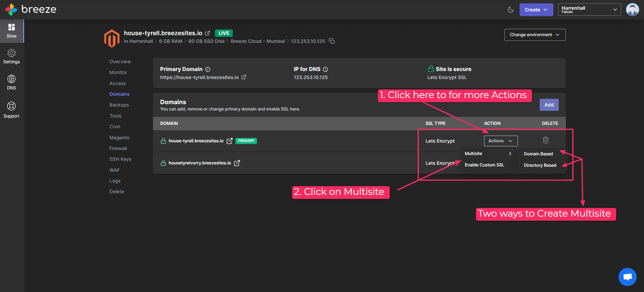Click the 6 GB RAM text

(170, 41)
